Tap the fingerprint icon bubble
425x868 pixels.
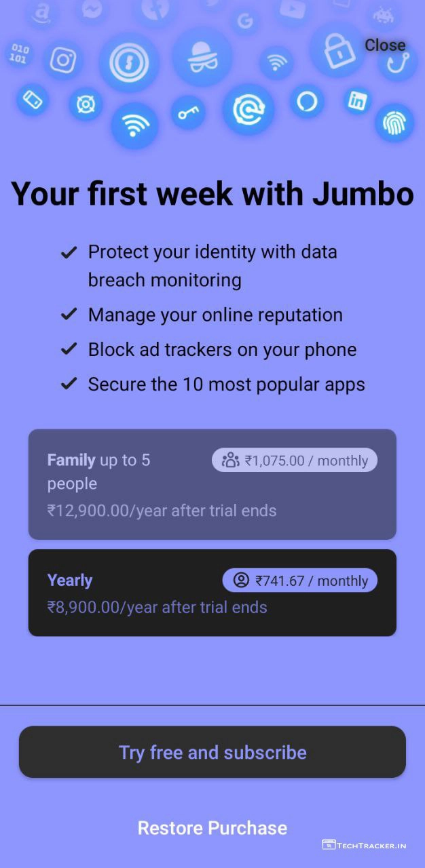click(x=394, y=123)
